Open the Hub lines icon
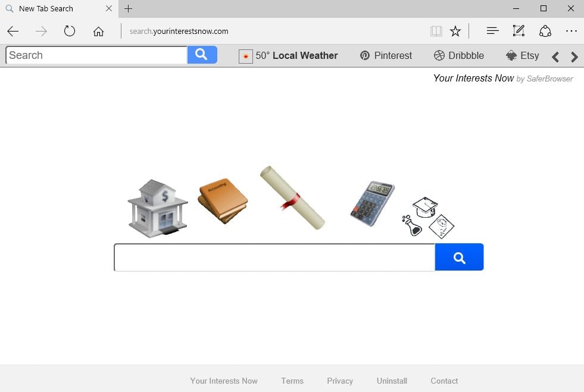 [492, 31]
